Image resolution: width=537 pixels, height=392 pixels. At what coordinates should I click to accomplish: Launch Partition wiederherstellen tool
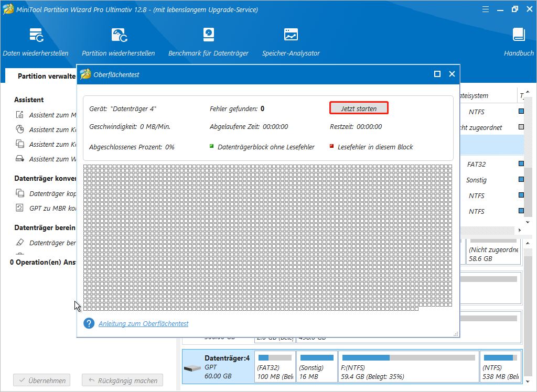pyautogui.click(x=119, y=42)
